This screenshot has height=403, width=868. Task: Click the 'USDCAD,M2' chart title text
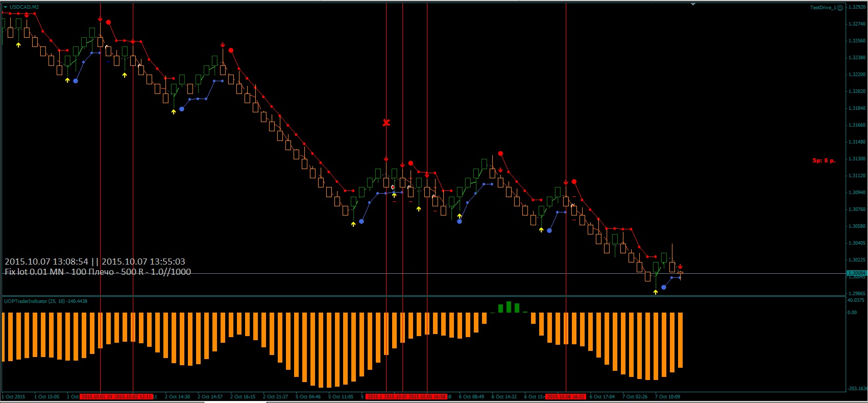click(24, 7)
